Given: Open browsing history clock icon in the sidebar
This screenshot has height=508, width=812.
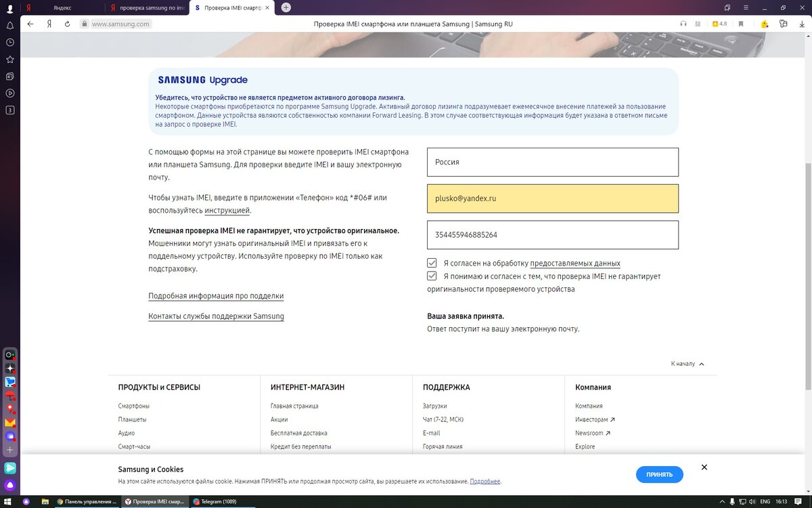Looking at the screenshot, I should (x=9, y=42).
